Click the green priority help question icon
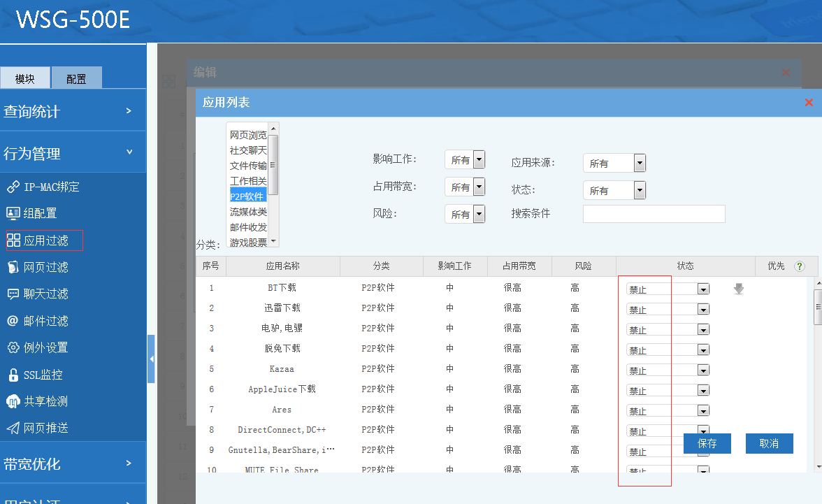 tap(800, 266)
